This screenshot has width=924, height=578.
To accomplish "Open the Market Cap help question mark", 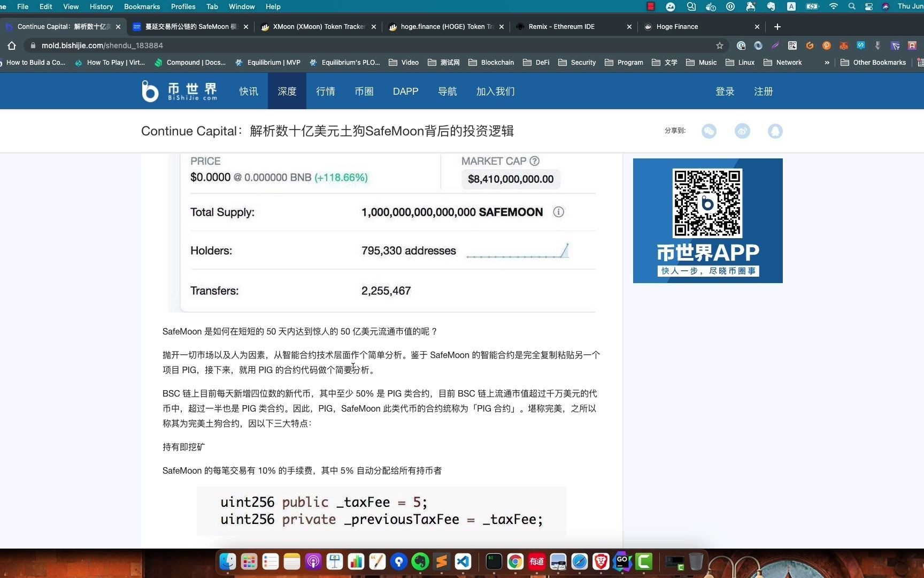I will click(x=534, y=161).
